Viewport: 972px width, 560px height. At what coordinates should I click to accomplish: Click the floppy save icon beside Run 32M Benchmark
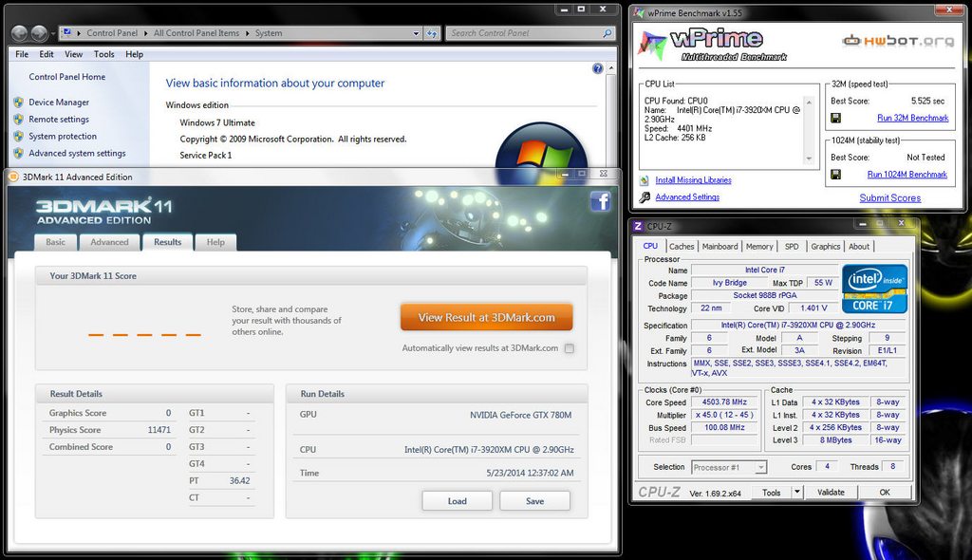(x=835, y=118)
